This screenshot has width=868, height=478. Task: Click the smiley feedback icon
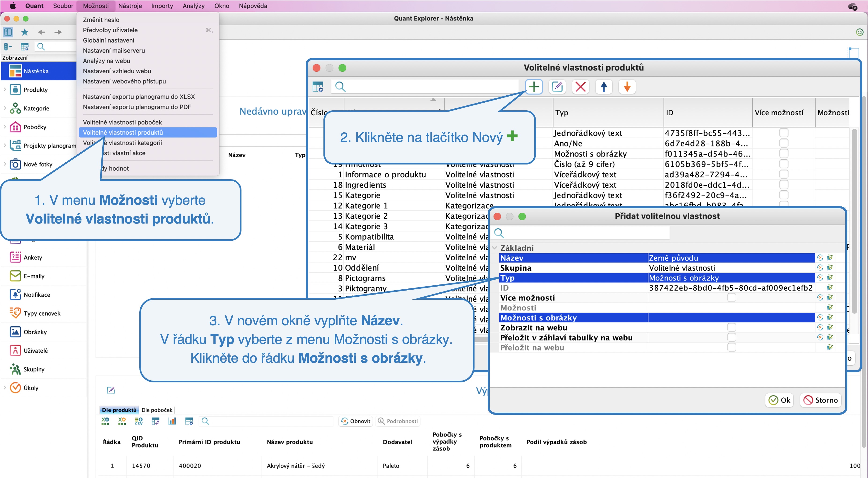click(x=860, y=32)
